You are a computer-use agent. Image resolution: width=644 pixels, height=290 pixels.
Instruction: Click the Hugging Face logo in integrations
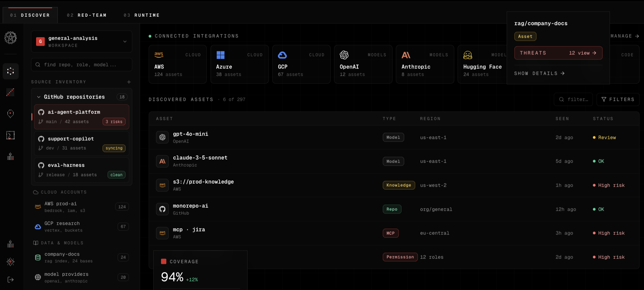(468, 55)
